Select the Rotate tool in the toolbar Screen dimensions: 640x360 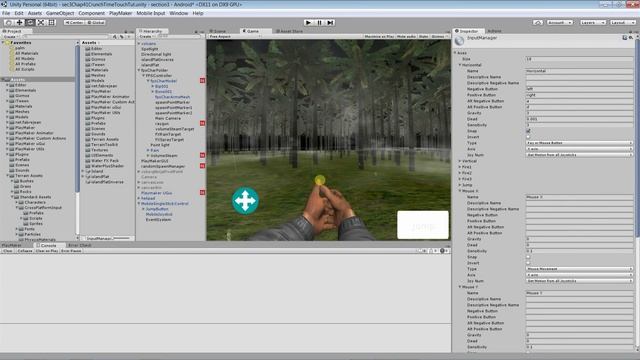point(30,22)
